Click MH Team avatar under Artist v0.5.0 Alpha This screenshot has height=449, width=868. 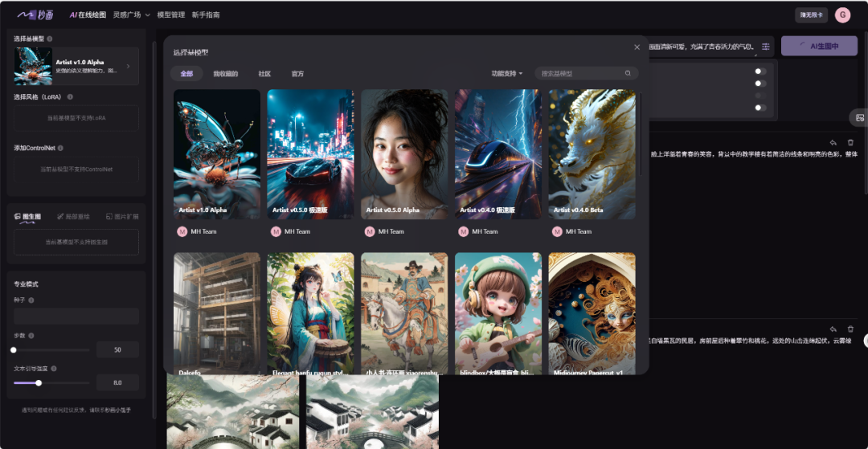(370, 231)
